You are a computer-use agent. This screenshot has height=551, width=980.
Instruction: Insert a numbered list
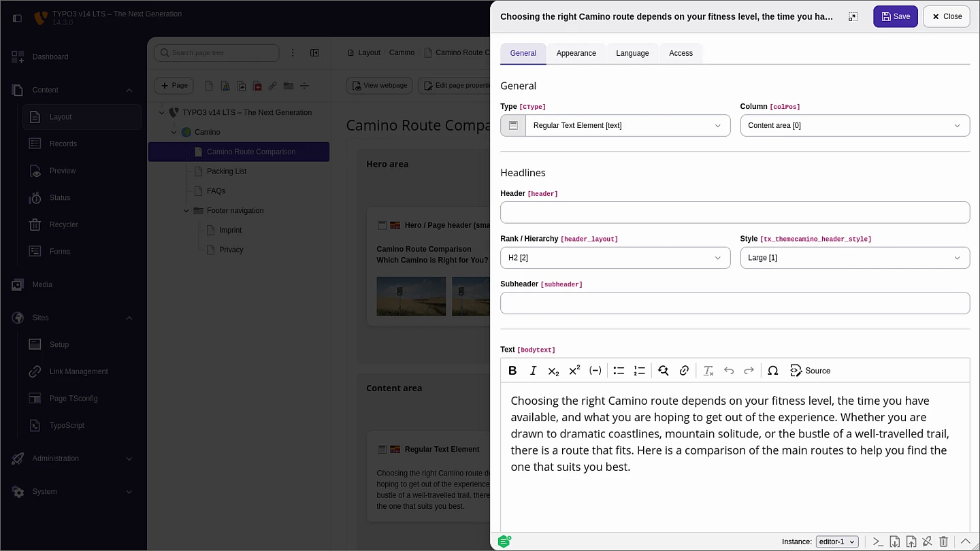pyautogui.click(x=639, y=371)
